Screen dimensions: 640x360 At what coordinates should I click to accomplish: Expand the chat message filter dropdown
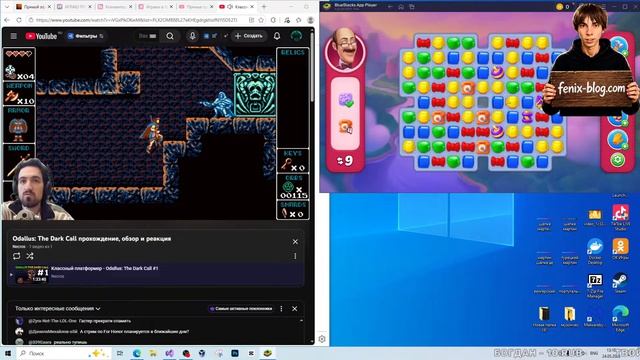pyautogui.click(x=58, y=309)
